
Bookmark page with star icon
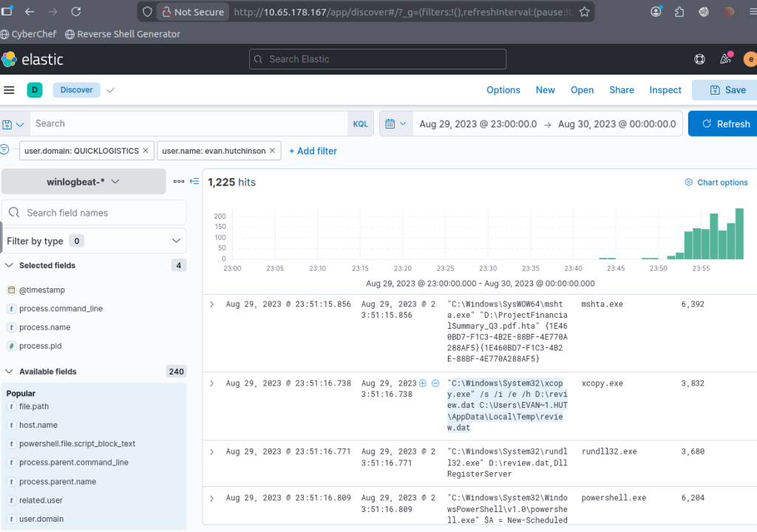(x=584, y=12)
